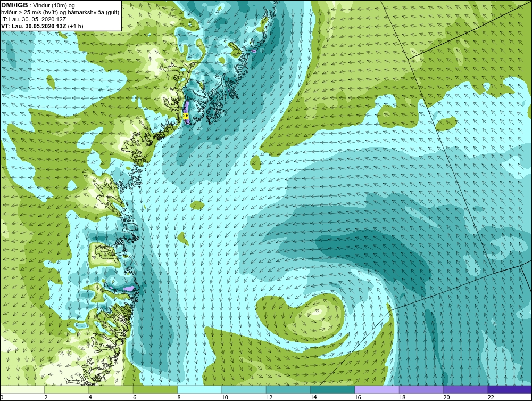Select the 6–8 m/s legend swatch
This screenshot has width=532, height=401.
tap(155, 389)
